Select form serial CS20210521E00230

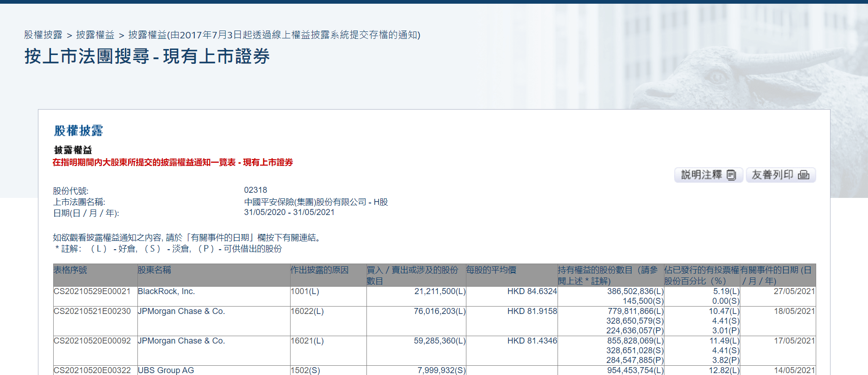pos(92,311)
